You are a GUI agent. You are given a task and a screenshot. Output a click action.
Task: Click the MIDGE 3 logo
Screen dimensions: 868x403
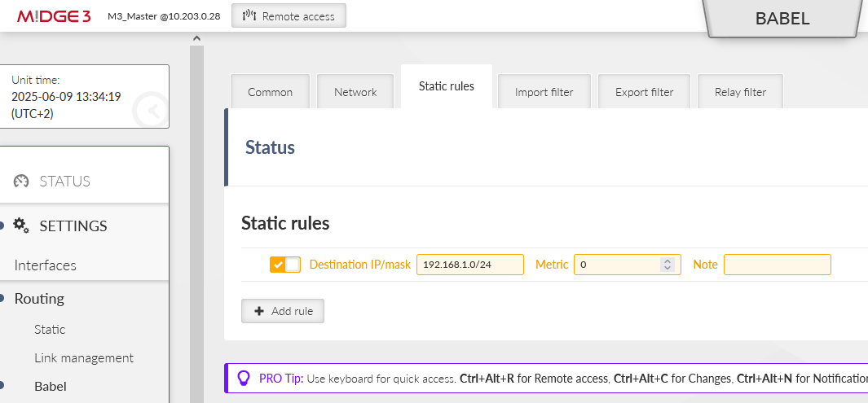click(54, 16)
